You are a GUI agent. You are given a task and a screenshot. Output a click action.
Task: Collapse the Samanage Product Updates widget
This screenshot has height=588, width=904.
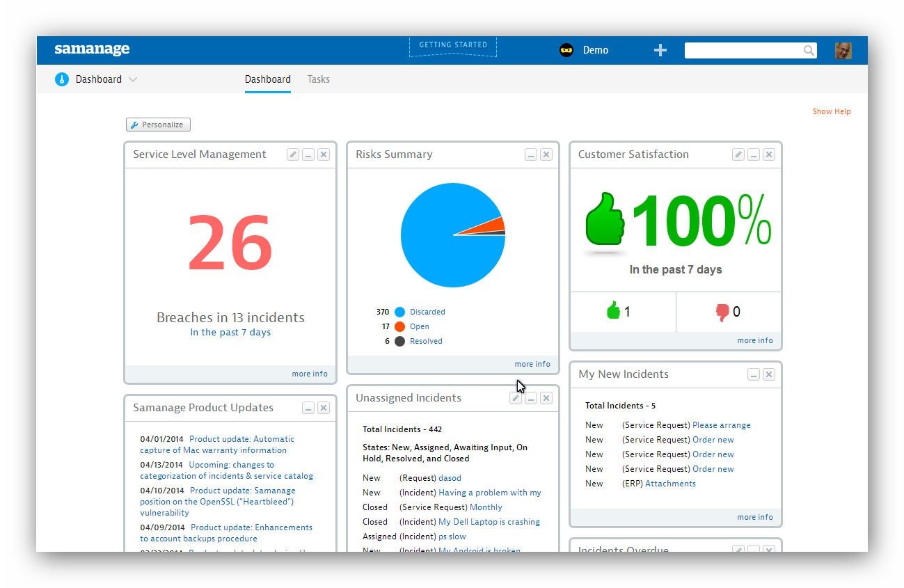308,408
